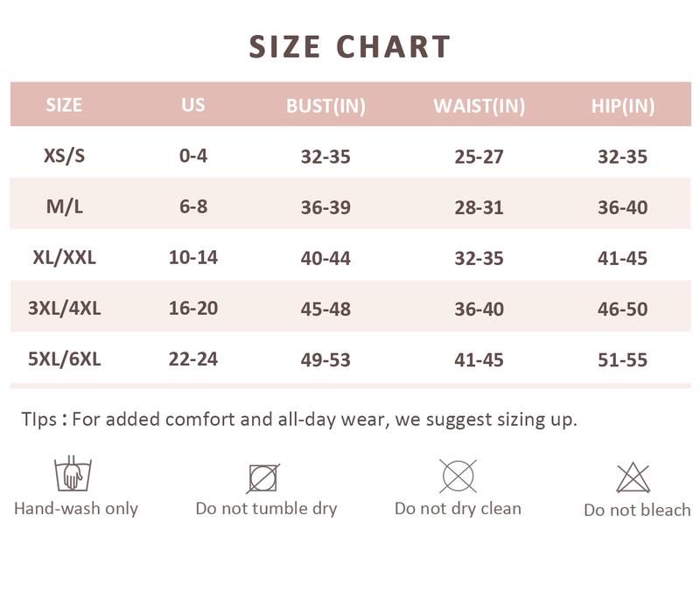This screenshot has height=606, width=700.
Task: Click the do not bleach triangle icon
Action: point(633,477)
